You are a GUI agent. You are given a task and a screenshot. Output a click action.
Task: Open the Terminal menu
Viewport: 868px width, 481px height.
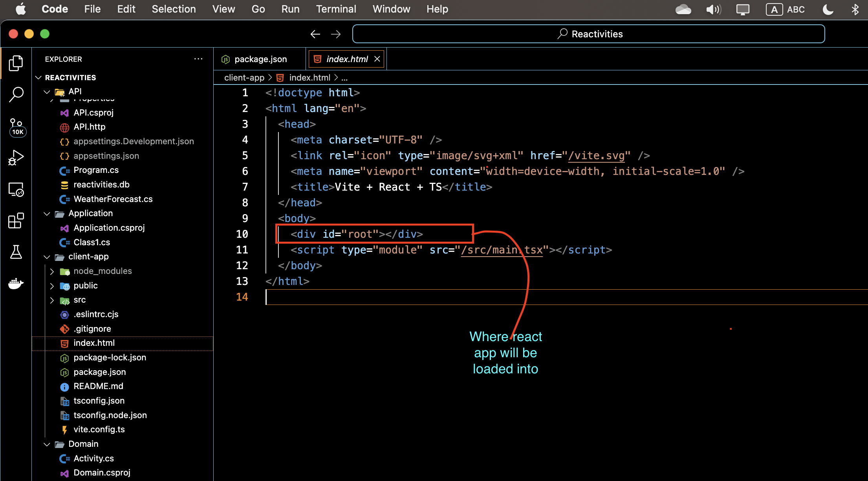[x=336, y=9]
